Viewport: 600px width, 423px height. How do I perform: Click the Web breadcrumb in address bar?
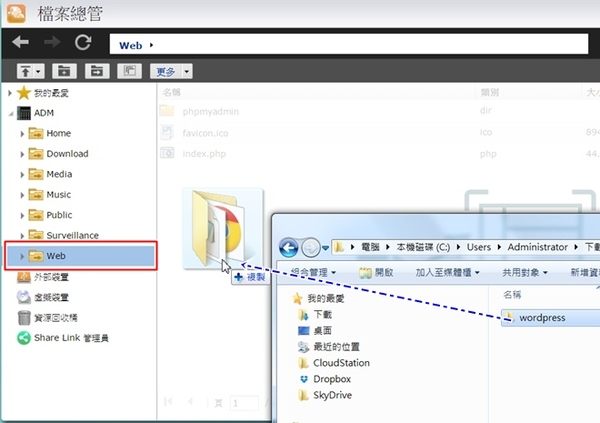click(130, 46)
